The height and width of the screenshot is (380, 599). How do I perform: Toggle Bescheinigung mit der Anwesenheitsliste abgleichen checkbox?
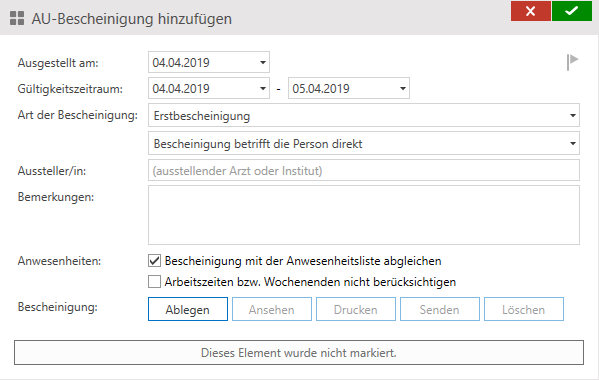[x=154, y=261]
